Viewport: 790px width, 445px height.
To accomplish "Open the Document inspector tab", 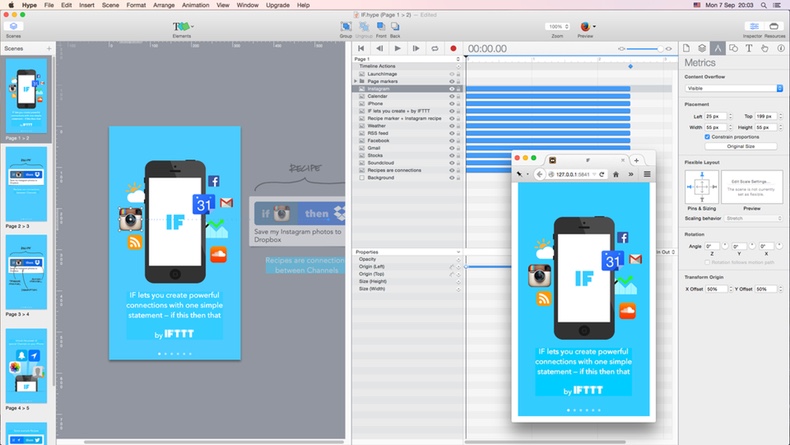I will [x=686, y=48].
